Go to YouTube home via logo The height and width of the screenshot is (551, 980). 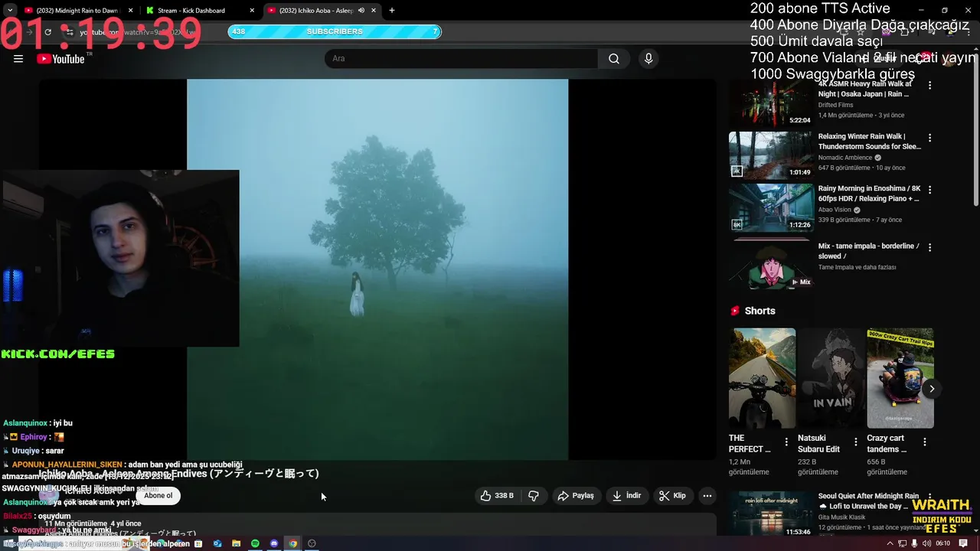coord(60,59)
